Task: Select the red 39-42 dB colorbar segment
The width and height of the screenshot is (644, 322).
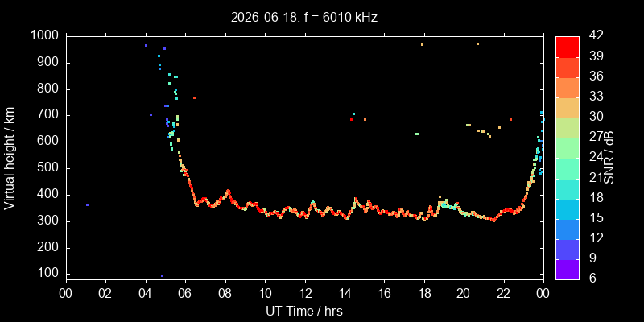Action: (x=568, y=47)
